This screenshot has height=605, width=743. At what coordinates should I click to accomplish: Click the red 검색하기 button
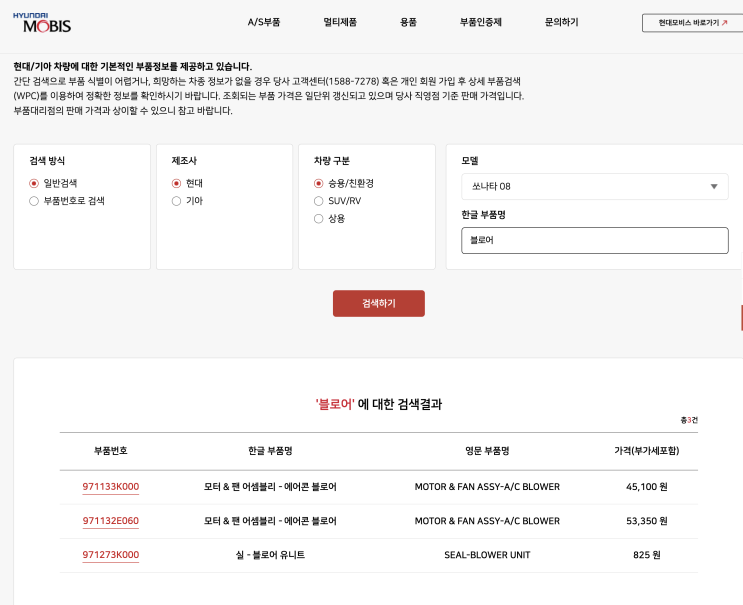(x=379, y=303)
